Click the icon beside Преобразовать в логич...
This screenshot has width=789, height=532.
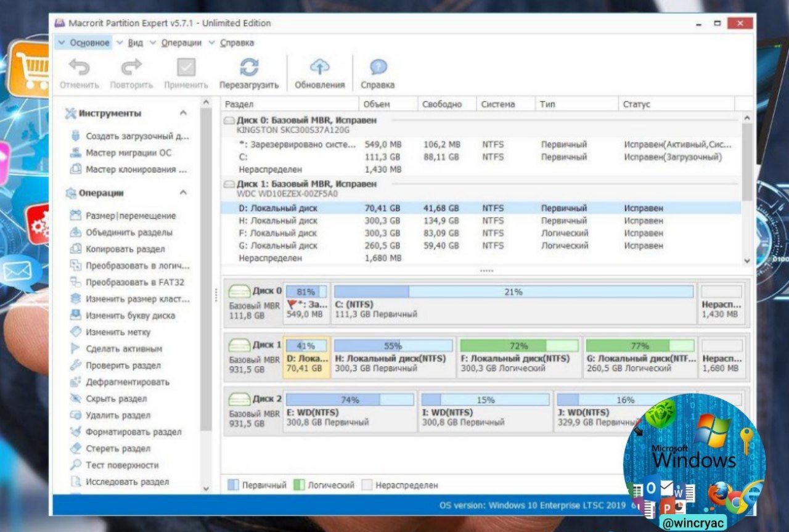76,266
